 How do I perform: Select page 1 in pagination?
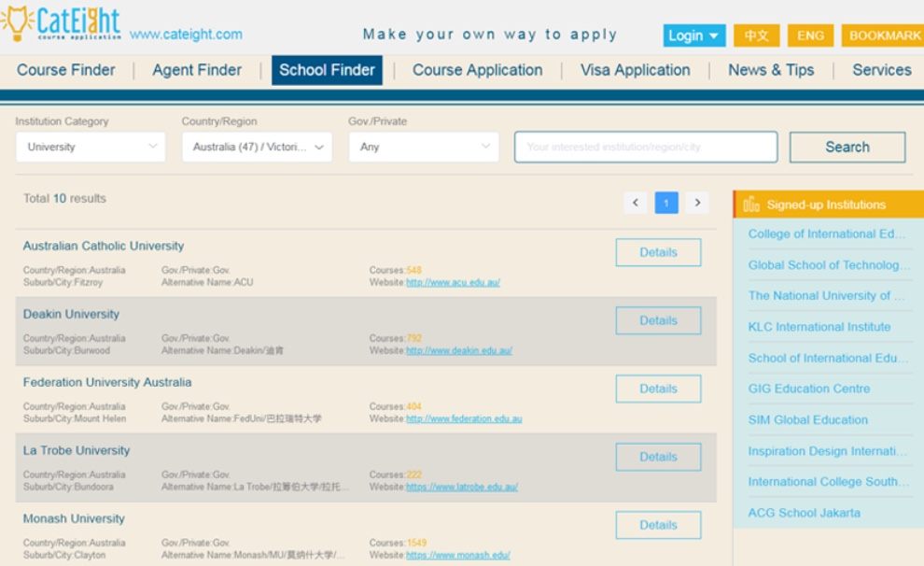tap(666, 203)
